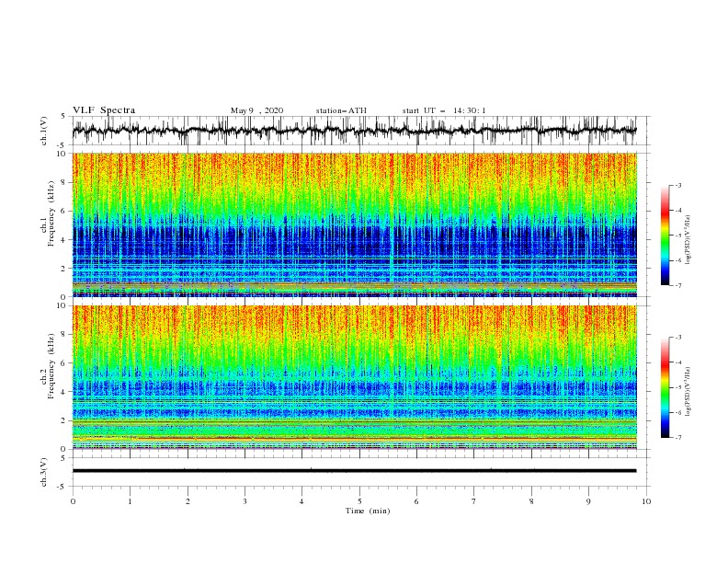
Task: Click the "-7" label on upper colorbar
Action: pos(678,285)
